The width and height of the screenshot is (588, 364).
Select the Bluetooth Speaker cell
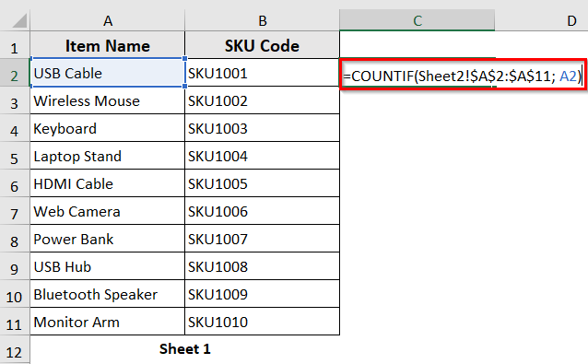coord(108,294)
